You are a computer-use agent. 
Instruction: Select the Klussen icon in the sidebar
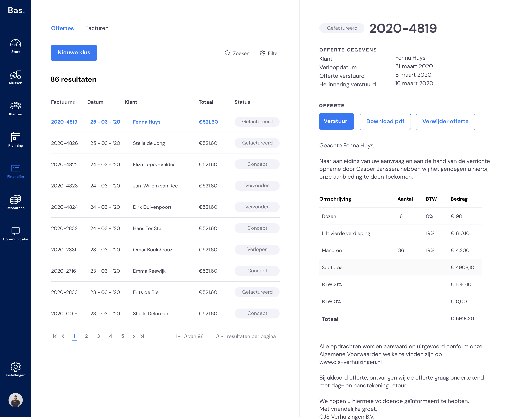15,76
